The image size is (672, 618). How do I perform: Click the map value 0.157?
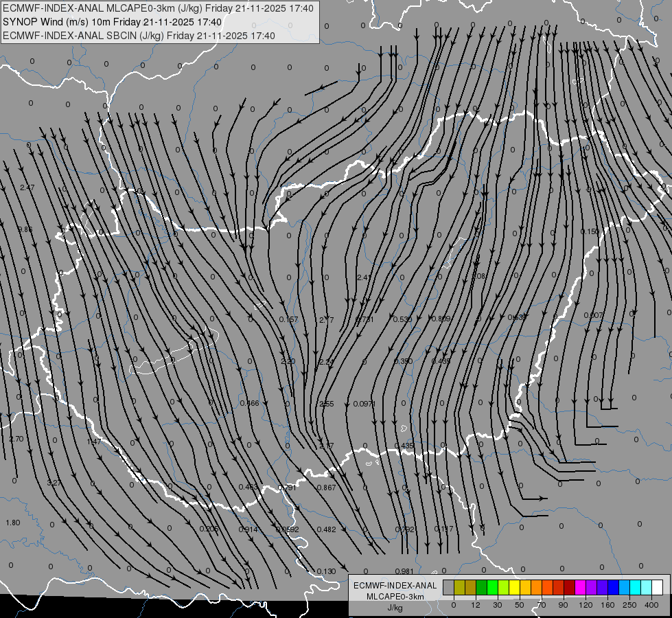point(288,319)
